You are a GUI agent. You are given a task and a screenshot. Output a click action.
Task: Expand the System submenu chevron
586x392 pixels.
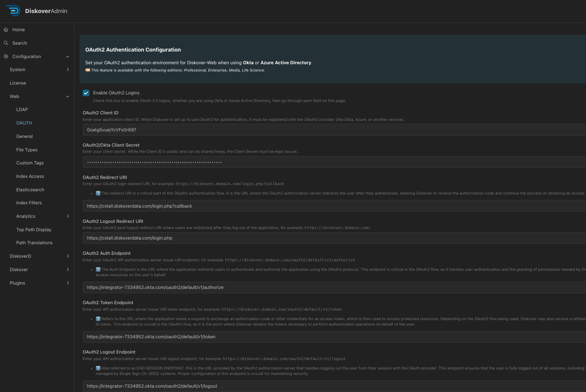pos(68,69)
